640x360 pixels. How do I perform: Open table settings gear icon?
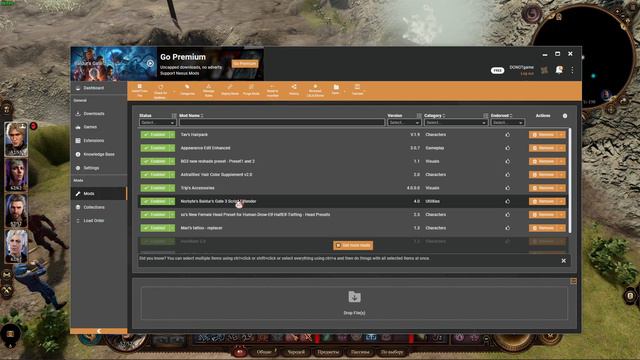(565, 116)
